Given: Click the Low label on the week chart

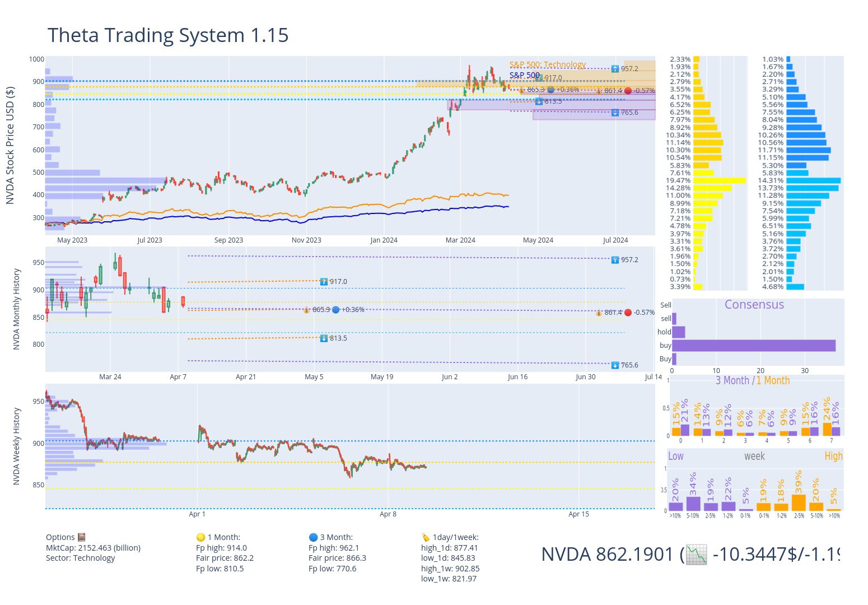Looking at the screenshot, I should (676, 456).
